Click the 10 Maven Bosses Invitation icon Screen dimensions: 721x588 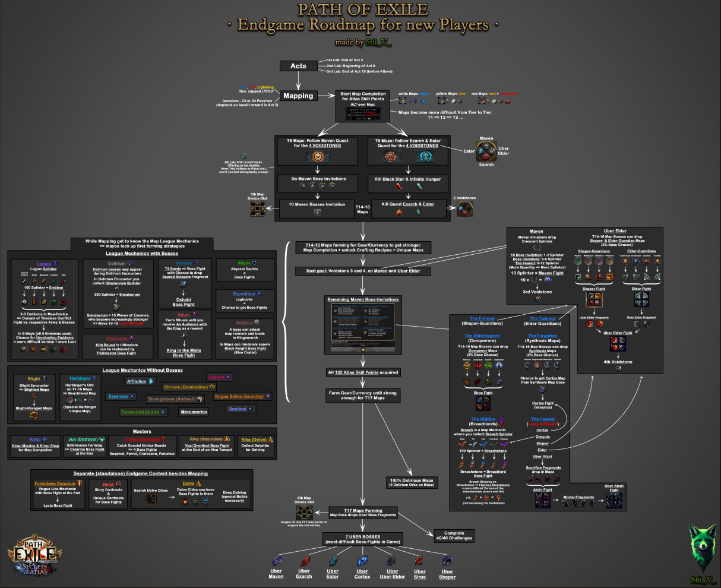click(x=318, y=213)
